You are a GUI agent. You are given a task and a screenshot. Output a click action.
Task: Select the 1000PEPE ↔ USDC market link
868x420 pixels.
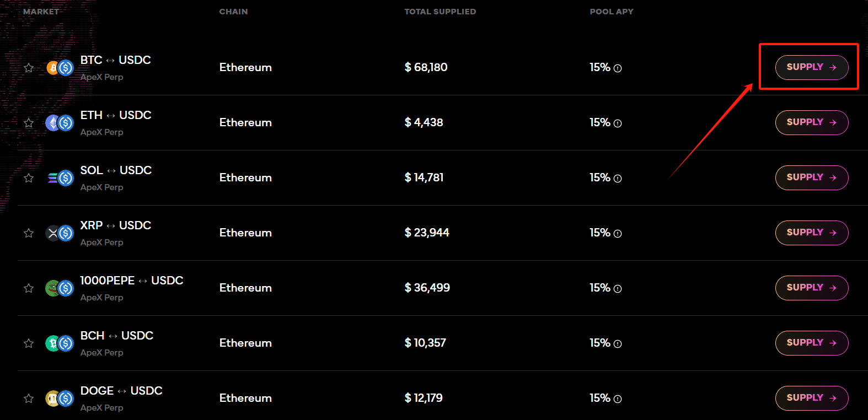click(x=132, y=281)
